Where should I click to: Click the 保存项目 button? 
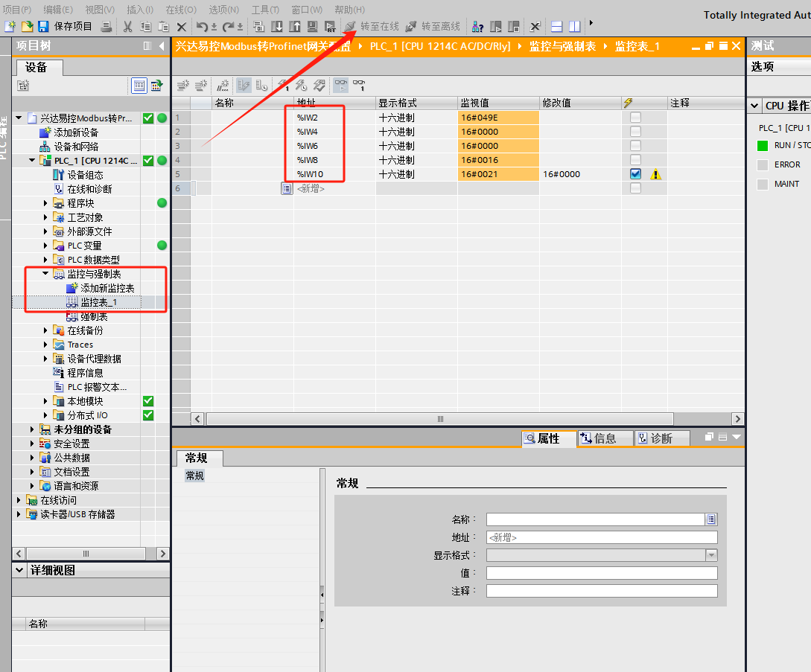[x=66, y=26]
